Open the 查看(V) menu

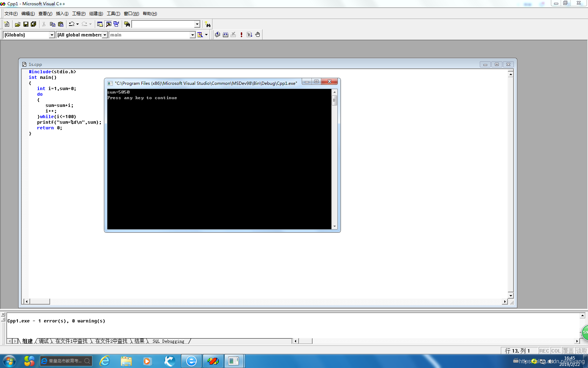click(45, 14)
